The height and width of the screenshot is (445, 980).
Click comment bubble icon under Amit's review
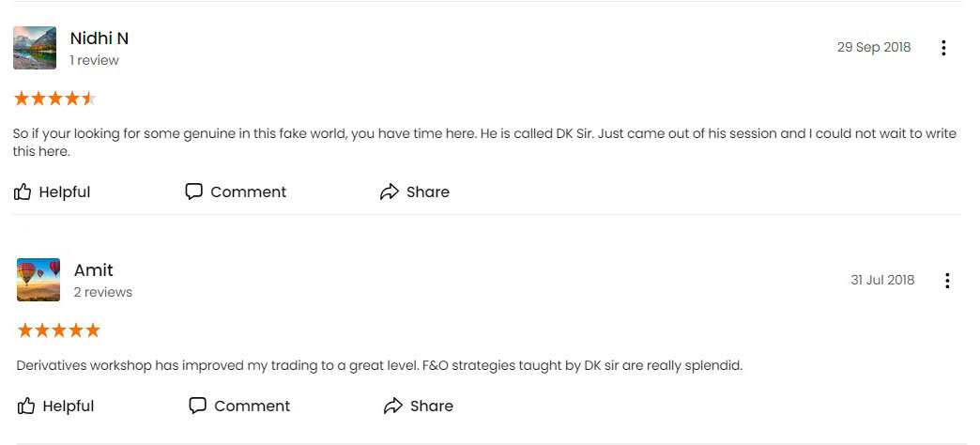pos(197,406)
